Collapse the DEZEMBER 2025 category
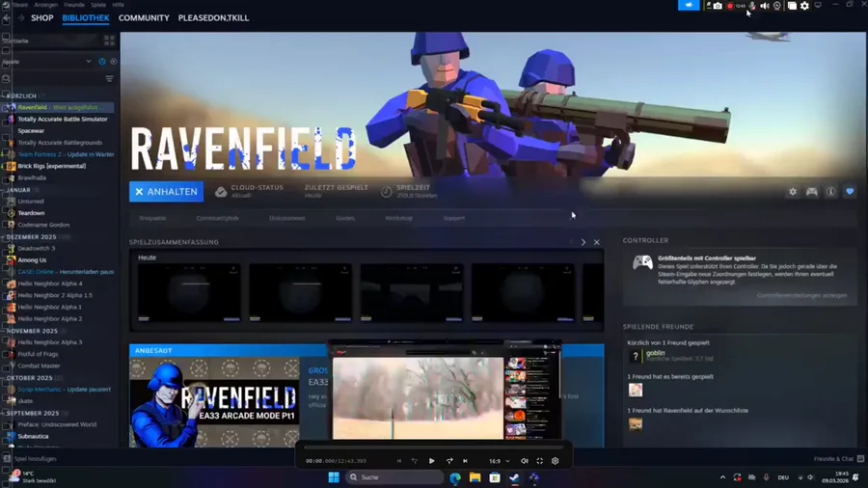Image resolution: width=868 pixels, height=488 pixels. tap(31, 237)
